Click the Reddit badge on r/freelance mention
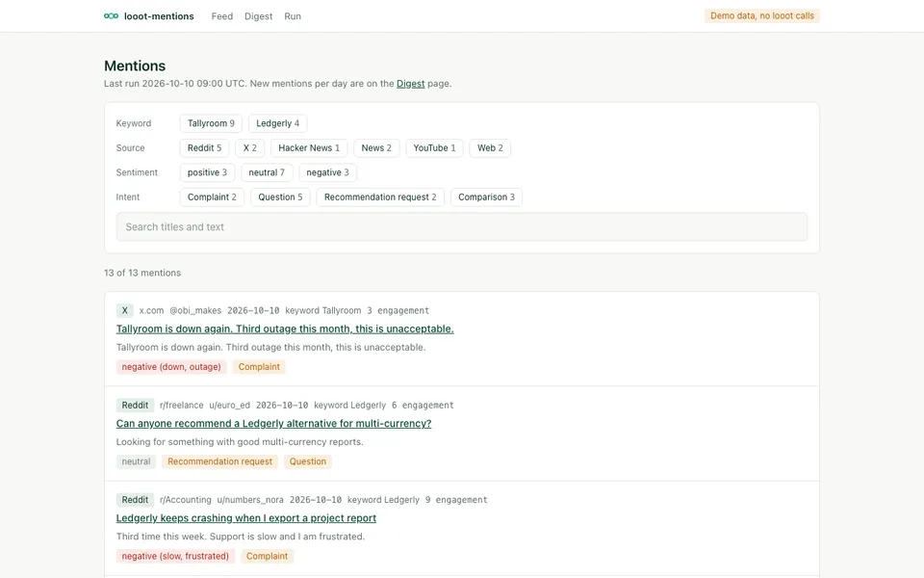 [135, 406]
